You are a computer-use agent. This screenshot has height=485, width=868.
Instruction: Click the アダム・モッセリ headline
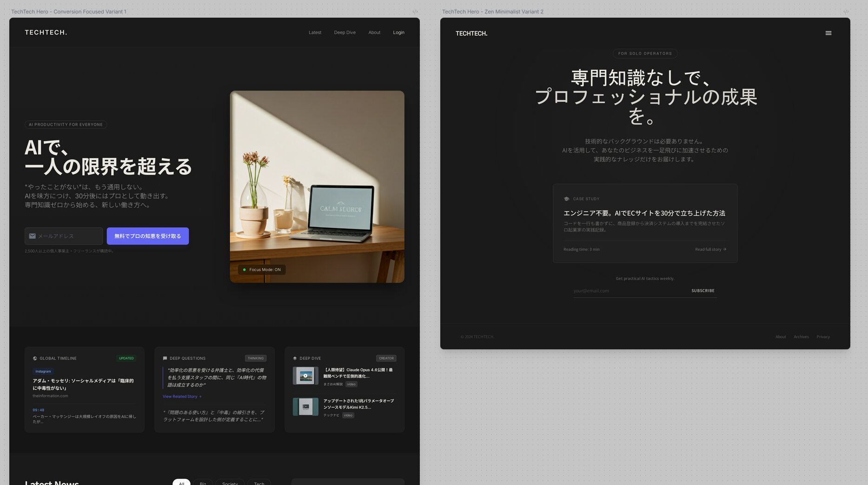83,384
